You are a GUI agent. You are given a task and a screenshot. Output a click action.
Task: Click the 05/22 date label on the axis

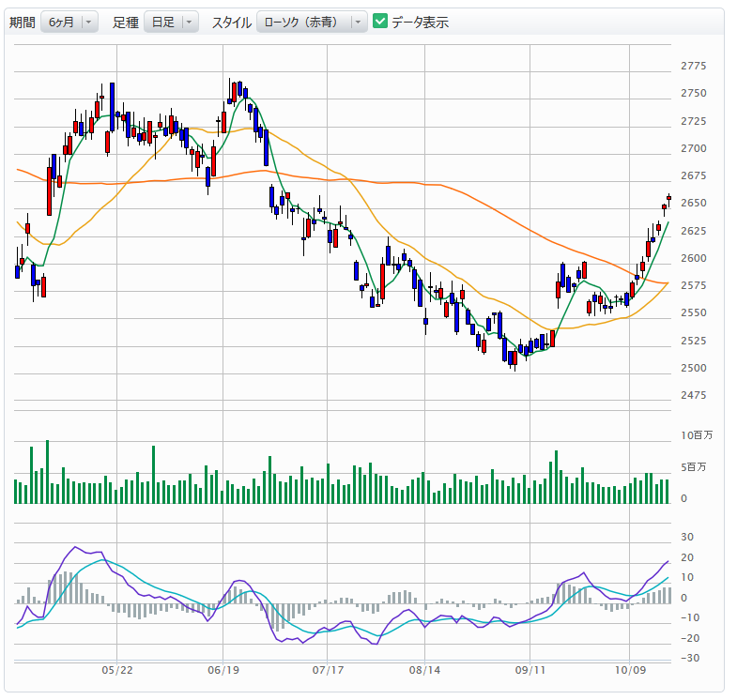point(116,672)
